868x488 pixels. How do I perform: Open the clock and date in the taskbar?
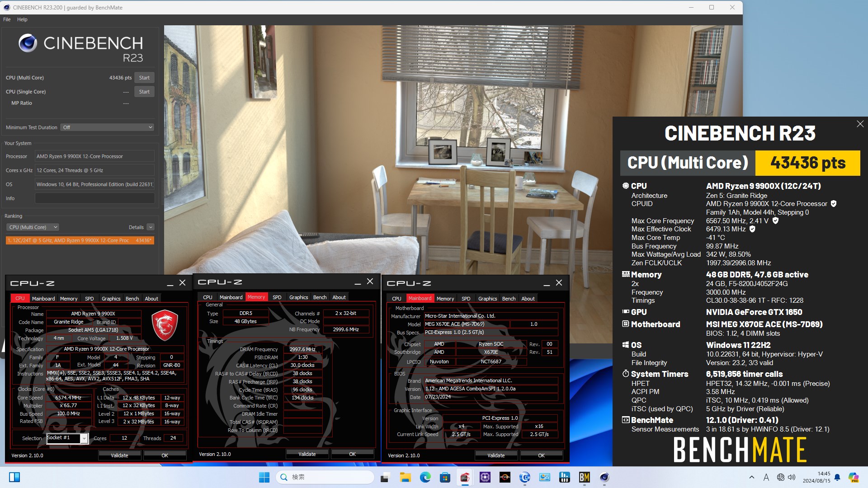(x=816, y=477)
